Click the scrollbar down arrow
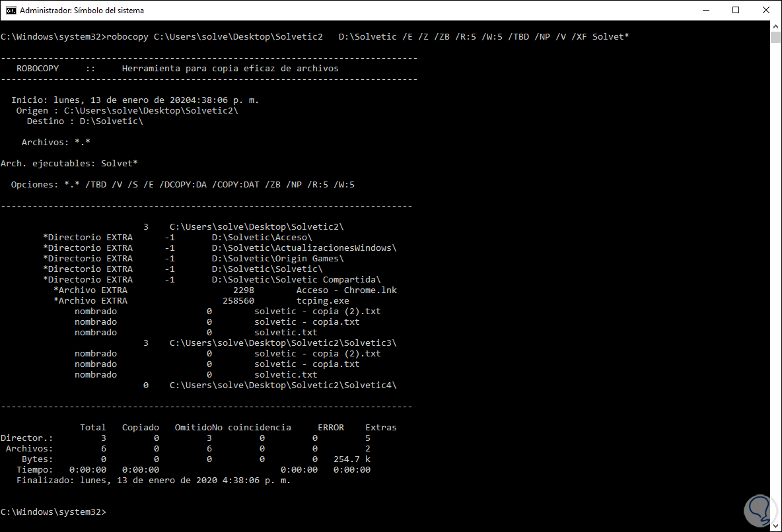Viewport: 782px width, 532px height. [775, 526]
